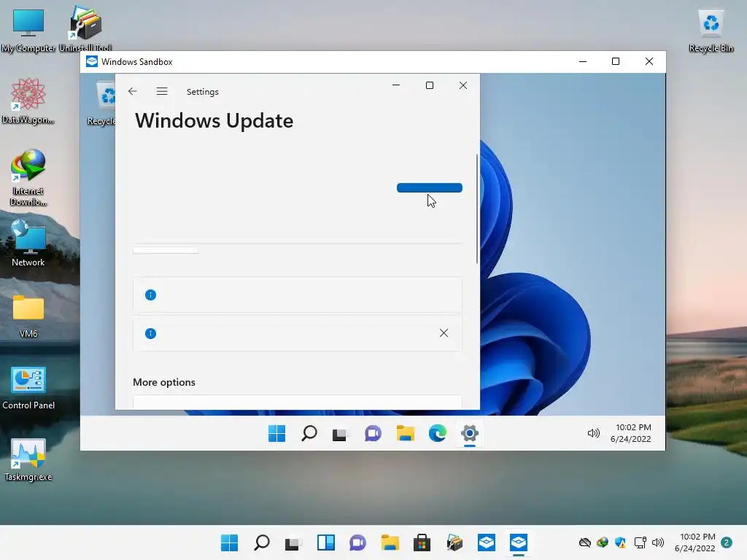
Task: Go back using the Settings back arrow
Action: (x=133, y=91)
